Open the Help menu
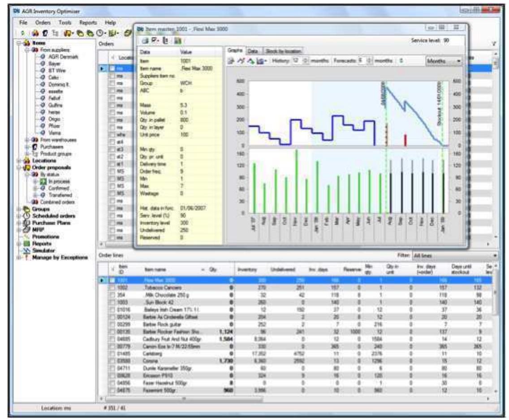 click(110, 22)
